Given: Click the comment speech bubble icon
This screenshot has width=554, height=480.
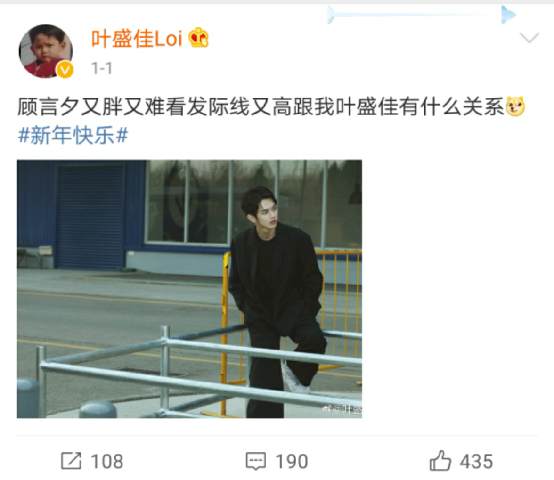Looking at the screenshot, I should tap(255, 461).
